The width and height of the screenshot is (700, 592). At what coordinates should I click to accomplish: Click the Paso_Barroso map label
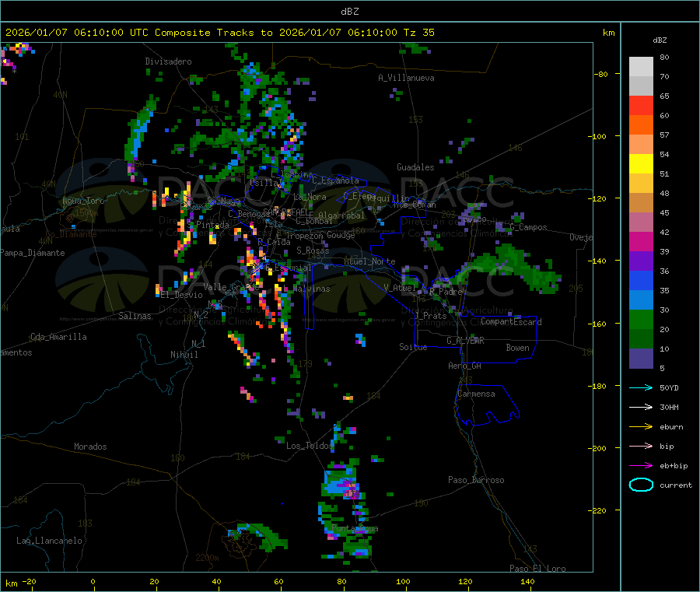tap(476, 480)
